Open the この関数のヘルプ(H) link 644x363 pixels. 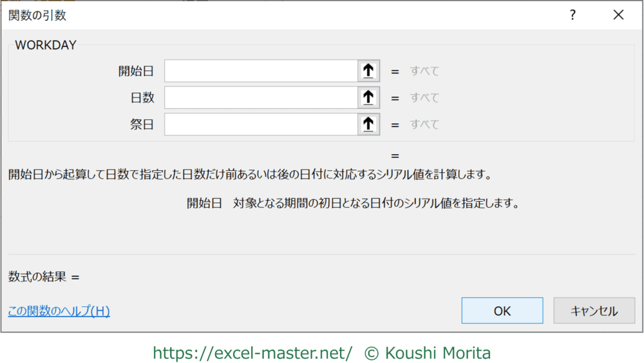click(59, 311)
